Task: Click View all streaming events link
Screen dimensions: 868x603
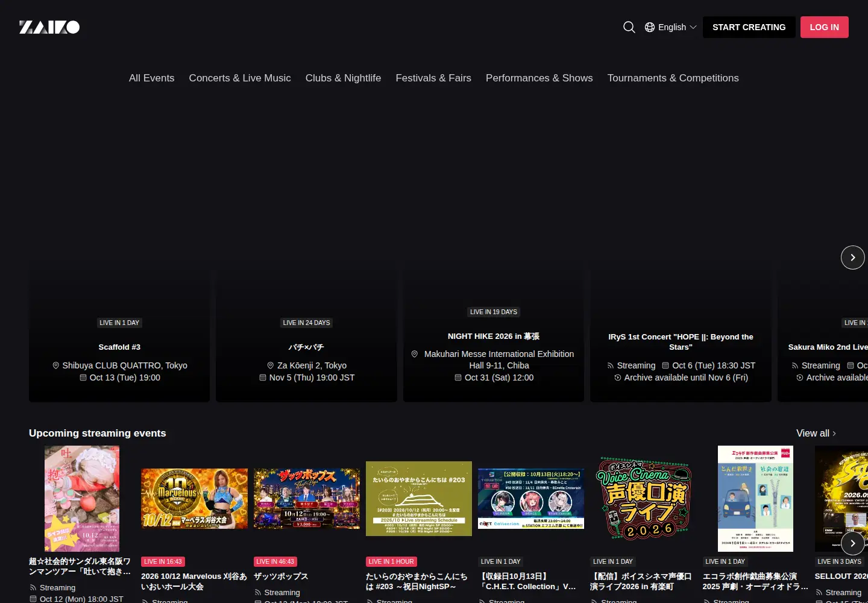Action: pos(816,433)
